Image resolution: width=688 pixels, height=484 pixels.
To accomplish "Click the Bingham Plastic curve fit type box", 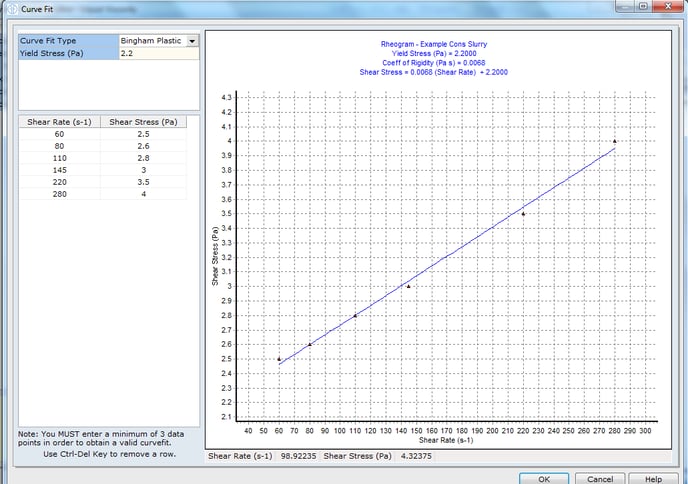I will [150, 41].
